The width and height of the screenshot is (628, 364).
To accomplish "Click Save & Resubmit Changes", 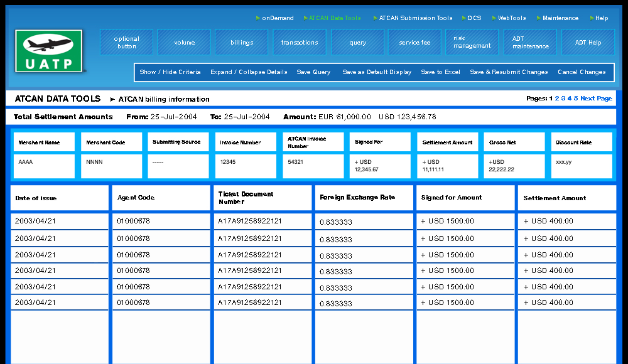I will 509,72.
